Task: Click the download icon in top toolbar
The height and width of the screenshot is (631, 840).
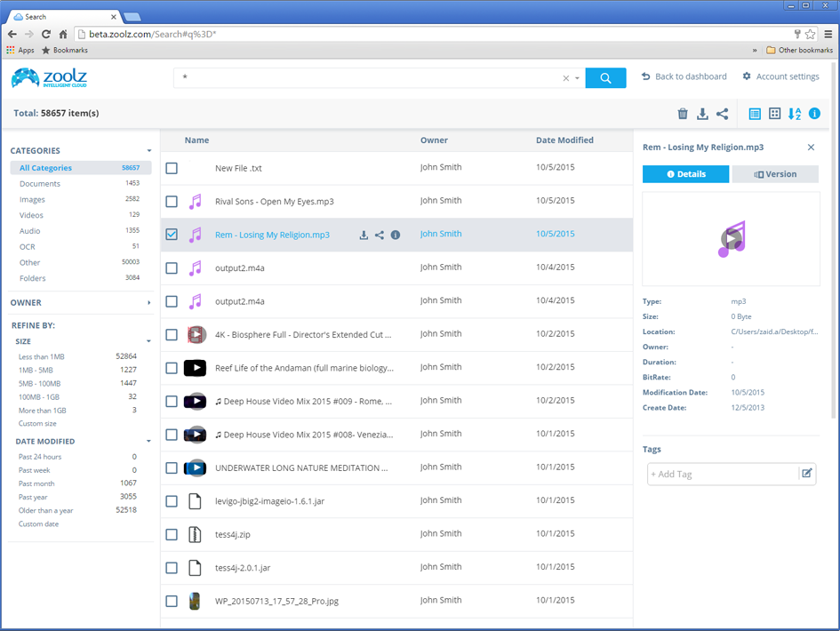Action: (x=702, y=114)
